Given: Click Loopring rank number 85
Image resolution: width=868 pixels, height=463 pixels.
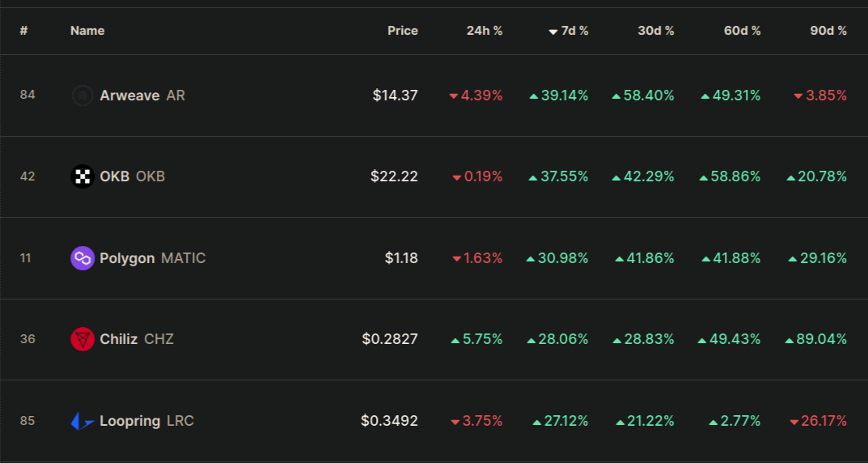Looking at the screenshot, I should 28,421.
